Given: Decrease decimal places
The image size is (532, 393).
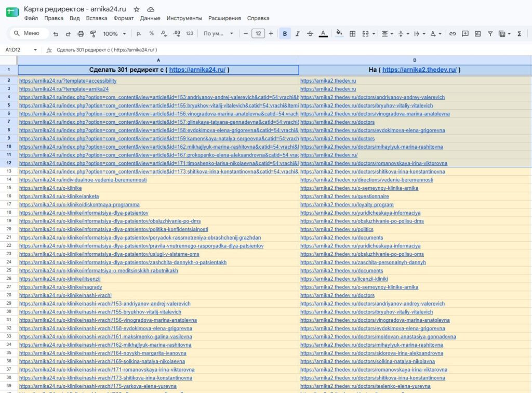Looking at the screenshot, I should point(164,34).
